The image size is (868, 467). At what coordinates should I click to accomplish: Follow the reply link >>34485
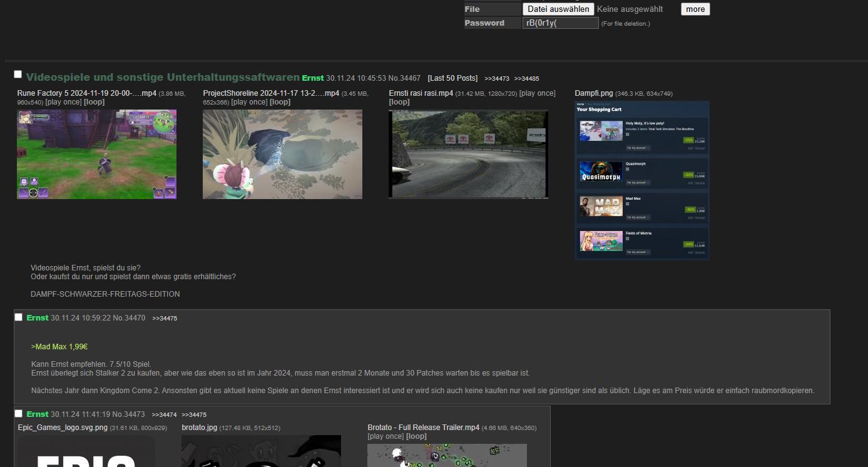click(x=526, y=79)
